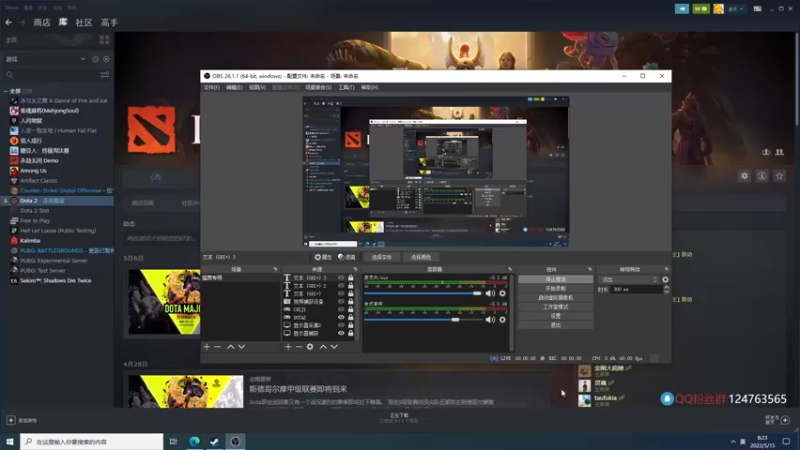This screenshot has width=800, height=450.
Task: Click the 停止推流 button in OBS controls
Action: tap(556, 280)
